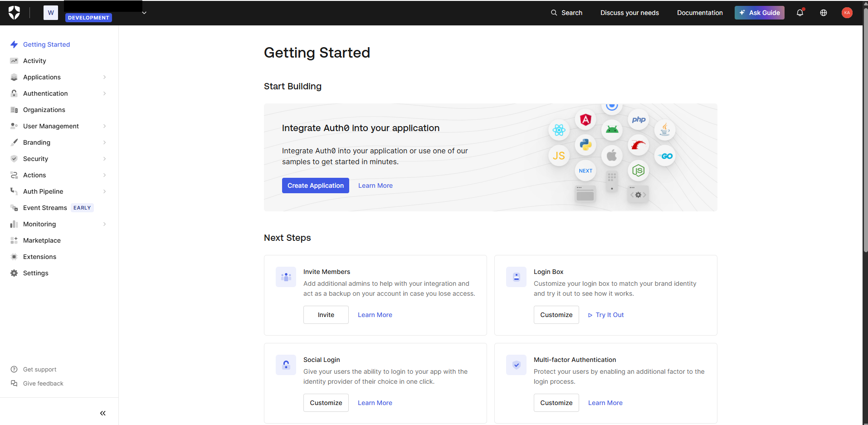Open notifications via the bell icon
This screenshot has width=868, height=425.
pos(799,13)
